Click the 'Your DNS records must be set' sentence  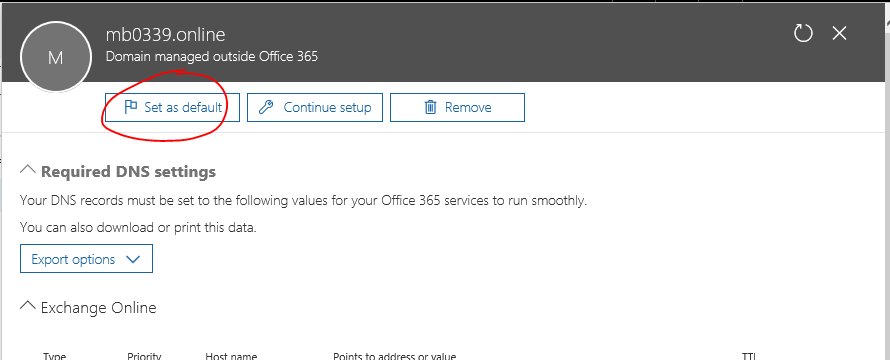(x=303, y=200)
